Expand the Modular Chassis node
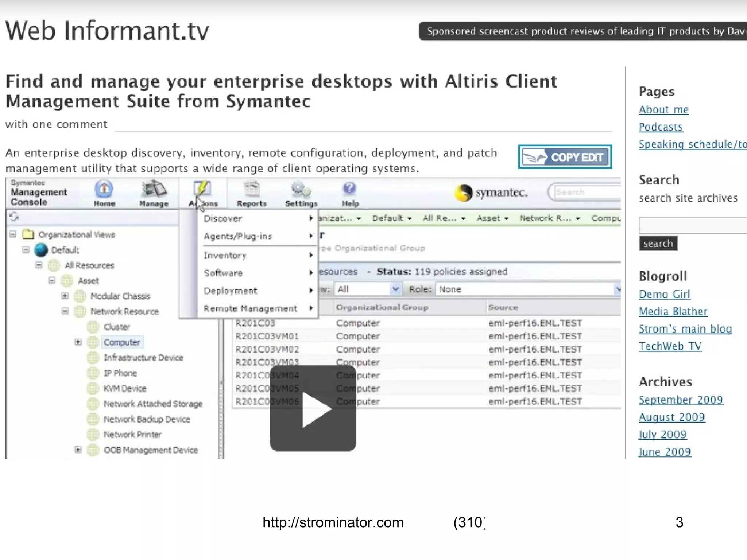This screenshot has width=747, height=560. 65,296
